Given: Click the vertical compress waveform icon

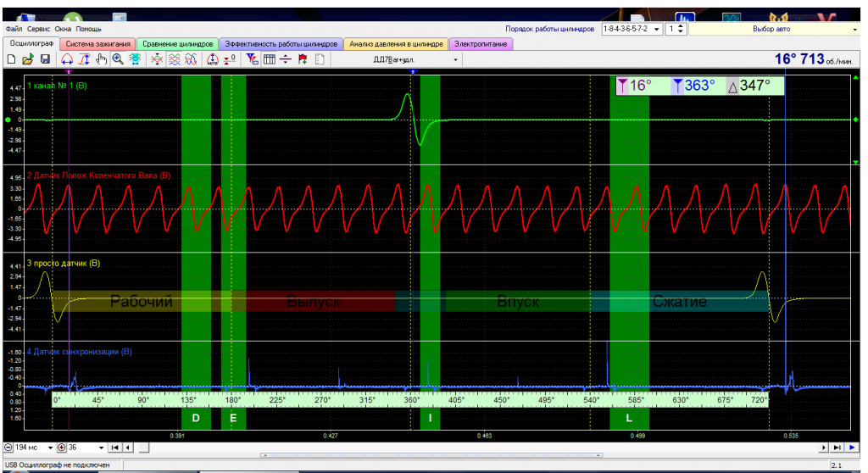Looking at the screenshot, I should tap(157, 59).
